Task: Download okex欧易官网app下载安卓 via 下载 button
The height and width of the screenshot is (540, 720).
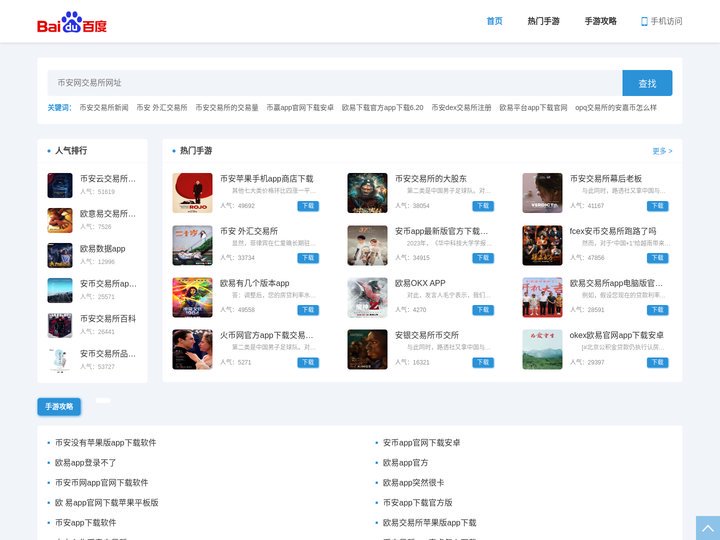Action: point(658,362)
